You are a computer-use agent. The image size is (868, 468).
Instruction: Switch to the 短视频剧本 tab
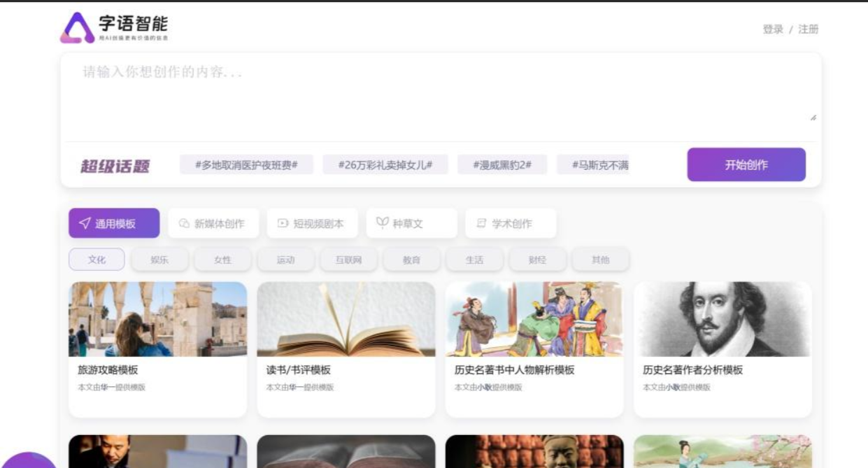(x=312, y=223)
